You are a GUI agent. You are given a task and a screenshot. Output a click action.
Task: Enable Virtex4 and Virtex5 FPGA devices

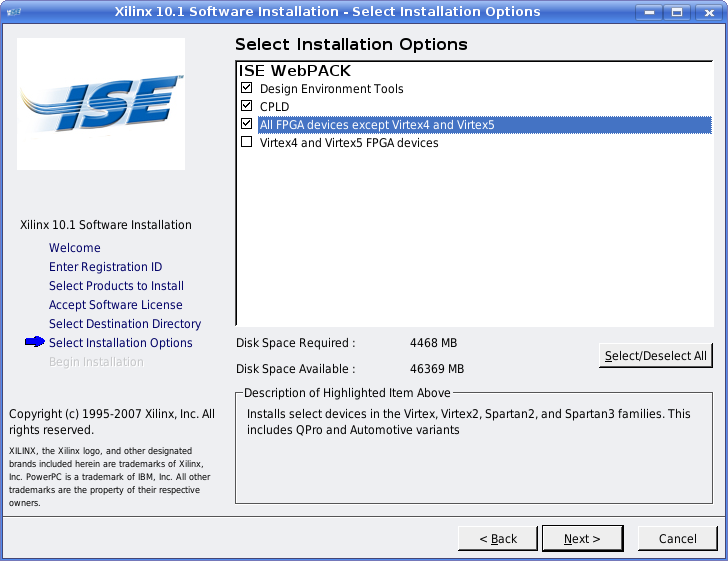coord(247,142)
